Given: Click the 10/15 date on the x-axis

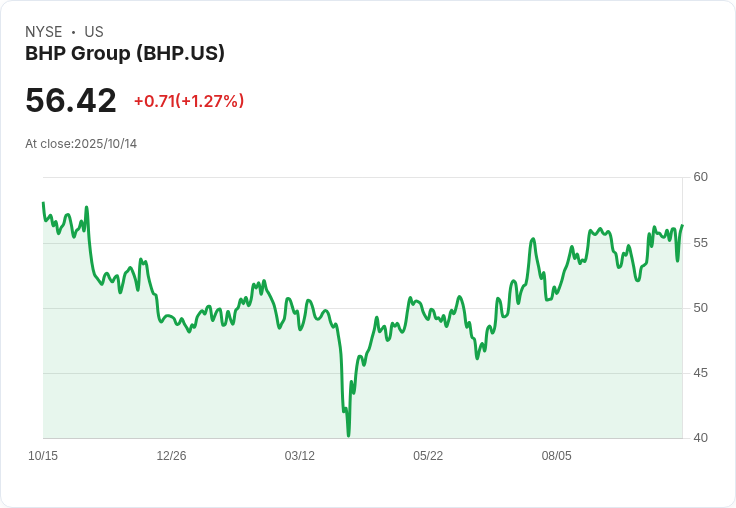Looking at the screenshot, I should click(x=43, y=456).
